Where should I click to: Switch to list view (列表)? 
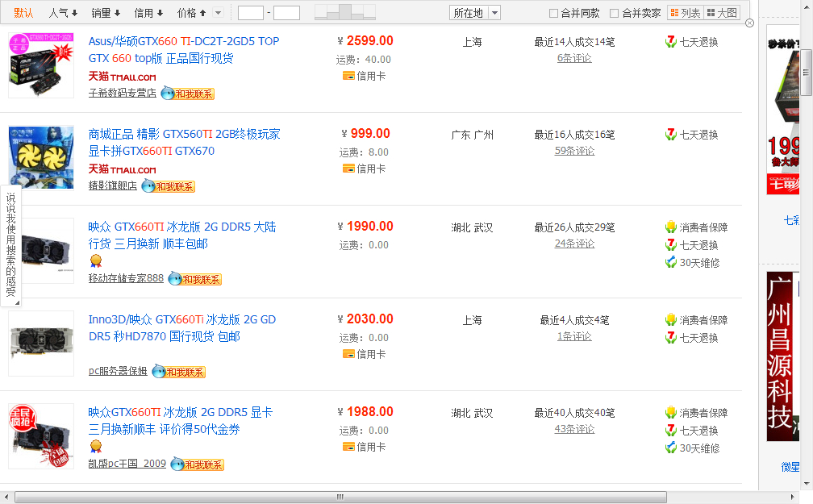pyautogui.click(x=685, y=13)
